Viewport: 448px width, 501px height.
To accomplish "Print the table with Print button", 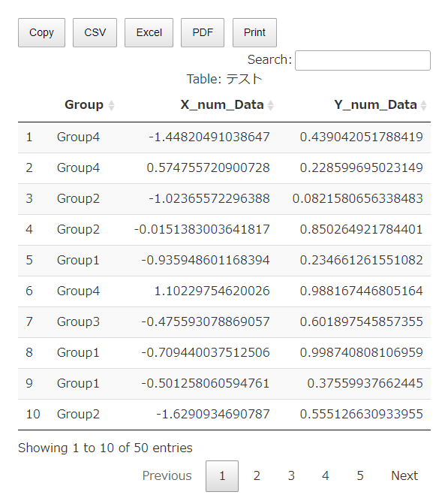I will click(254, 32).
